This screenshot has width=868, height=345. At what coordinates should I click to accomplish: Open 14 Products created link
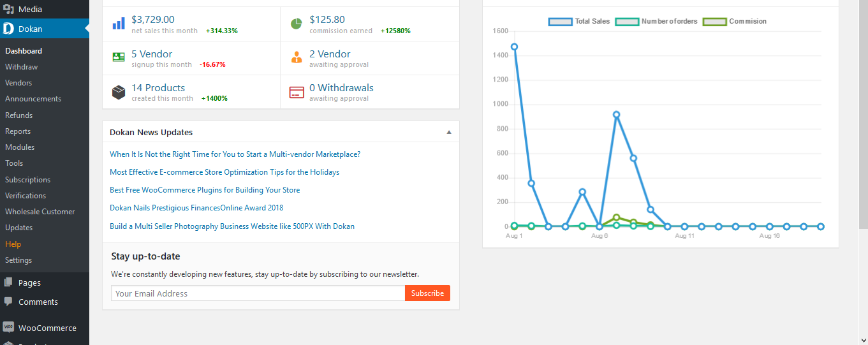tap(158, 88)
